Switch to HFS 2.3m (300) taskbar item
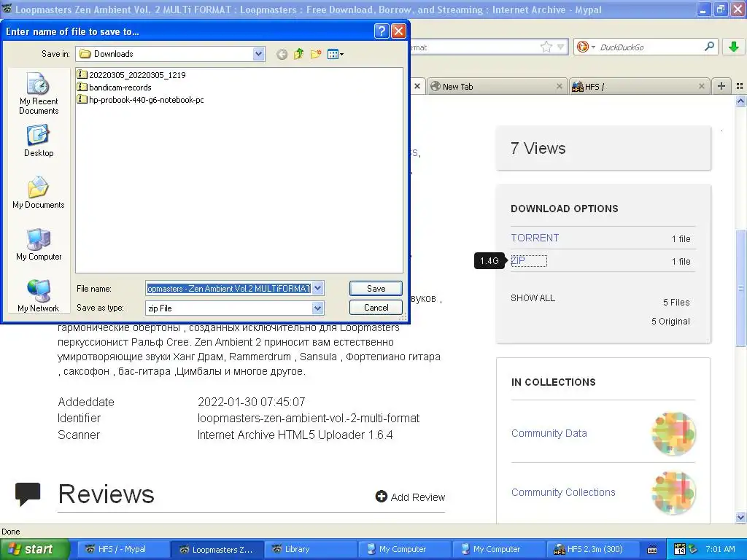This screenshot has height=560, width=747. pyautogui.click(x=594, y=549)
